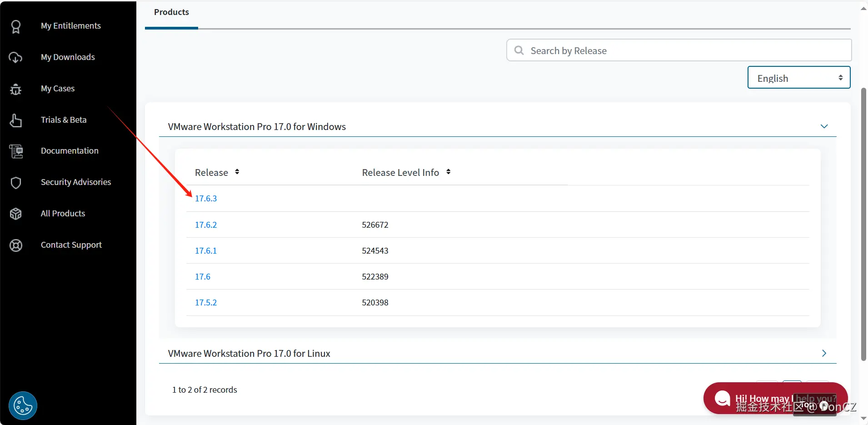The image size is (868, 425).
Task: Sort by Release Level Info arrows
Action: [x=448, y=172]
